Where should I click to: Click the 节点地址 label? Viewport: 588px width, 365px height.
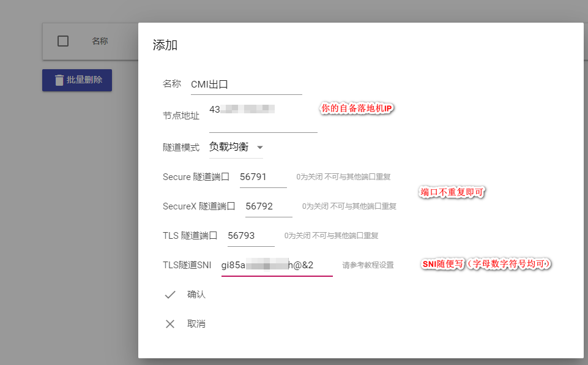tap(181, 116)
